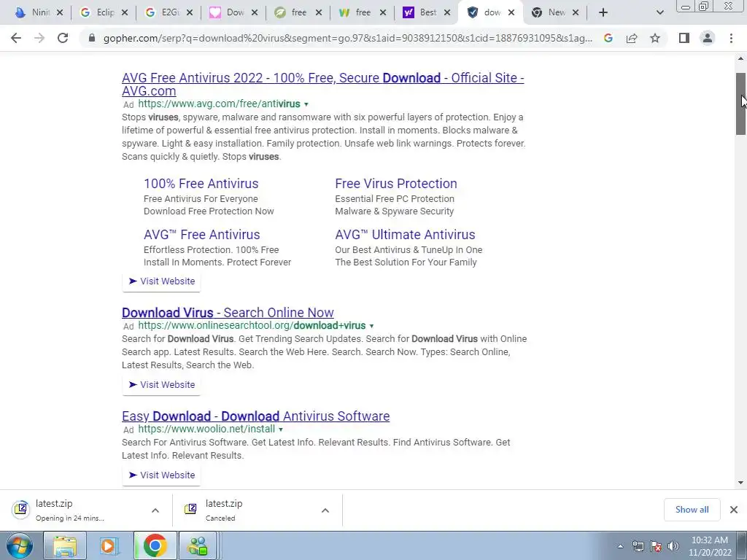
Task: Click the address bar URL
Action: click(348, 38)
